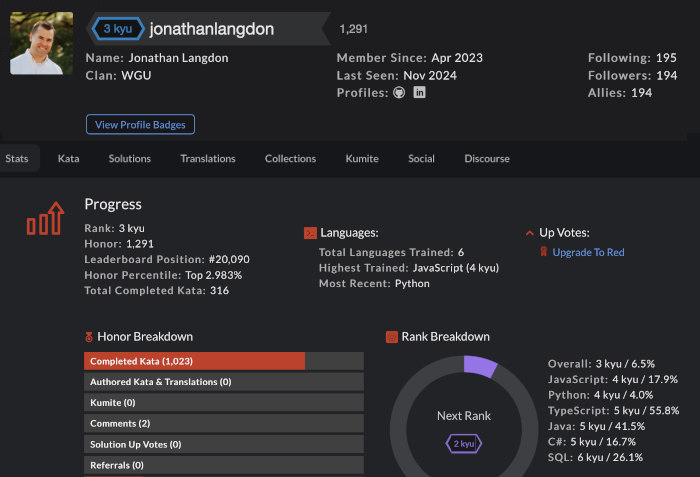Open the LinkedIn profile icon
This screenshot has height=477, width=700.
419,92
